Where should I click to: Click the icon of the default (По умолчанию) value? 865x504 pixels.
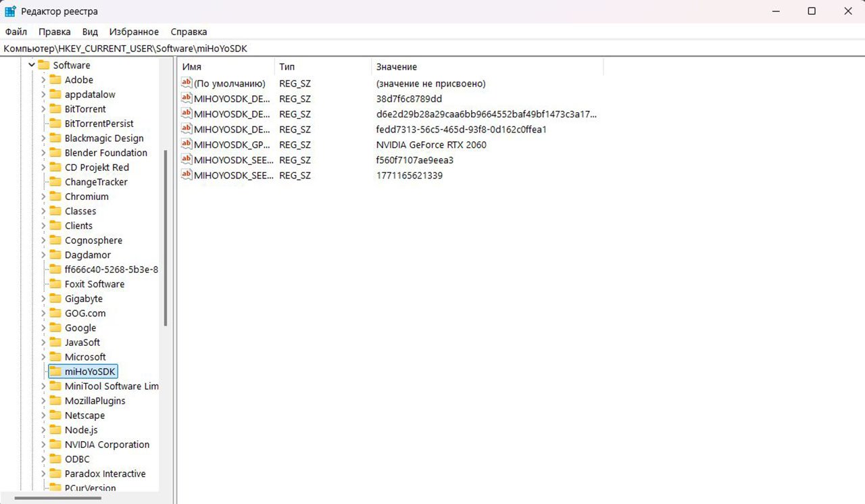click(187, 83)
